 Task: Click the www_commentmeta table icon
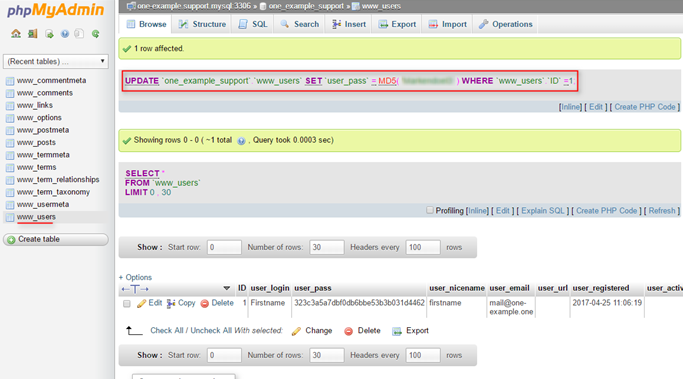(10, 81)
